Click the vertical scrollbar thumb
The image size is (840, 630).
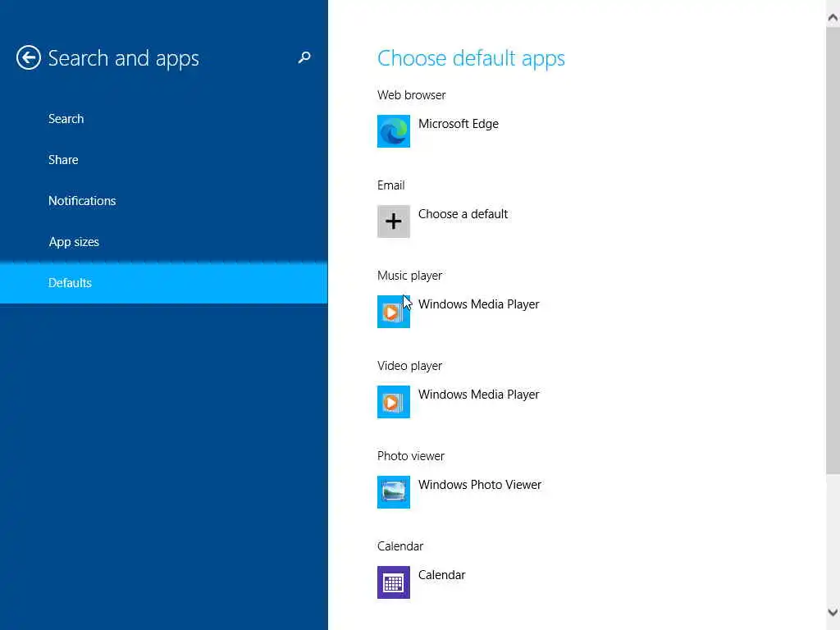click(833, 251)
